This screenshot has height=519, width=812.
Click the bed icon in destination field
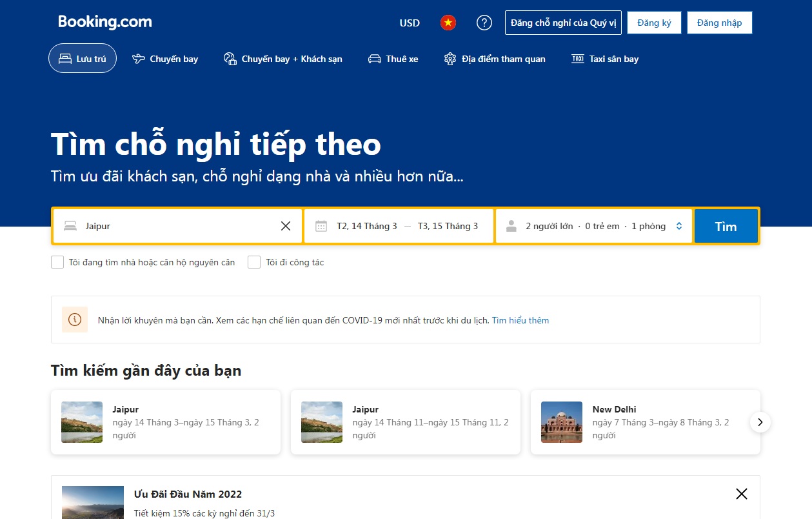(70, 226)
